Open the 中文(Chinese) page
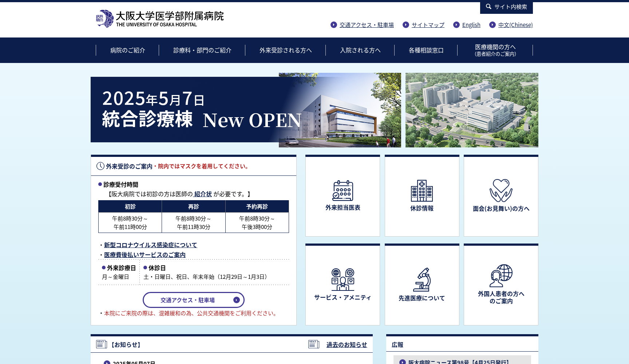This screenshot has height=364, width=629. tap(515, 25)
